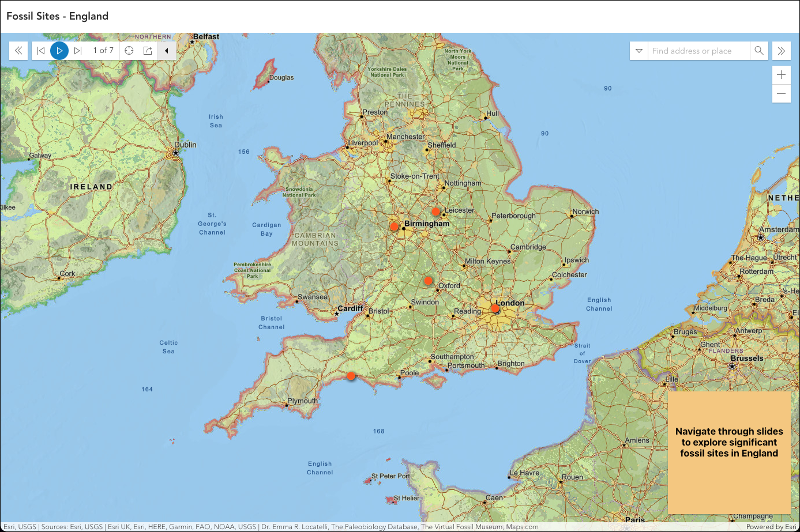The height and width of the screenshot is (532, 800).
Task: Click the 'Nottingham' city label
Action: (x=463, y=183)
